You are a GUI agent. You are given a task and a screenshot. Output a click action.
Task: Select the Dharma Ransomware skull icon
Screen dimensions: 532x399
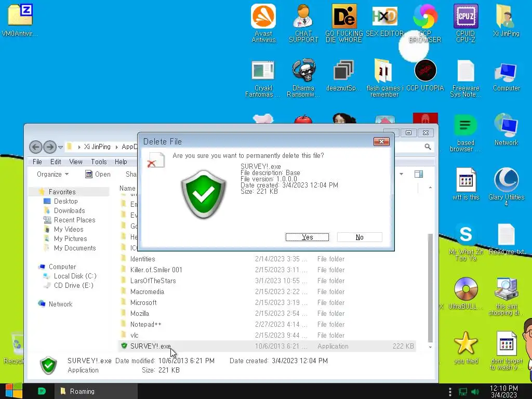coord(303,78)
